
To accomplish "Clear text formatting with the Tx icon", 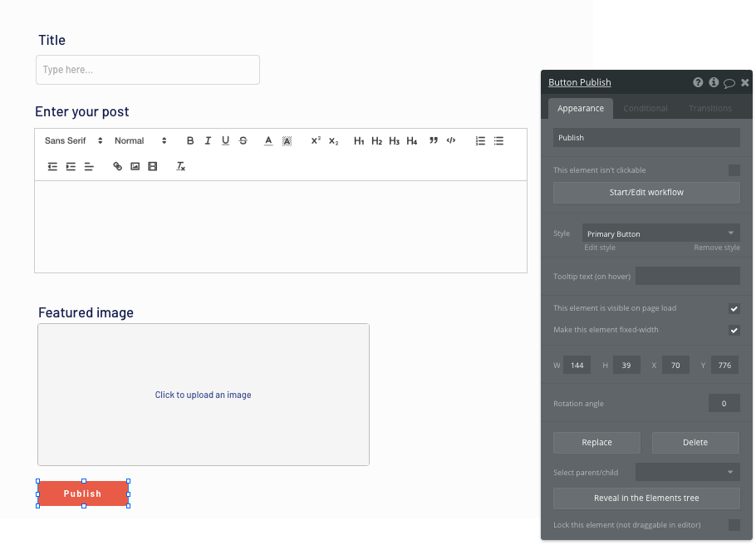I will pyautogui.click(x=179, y=166).
